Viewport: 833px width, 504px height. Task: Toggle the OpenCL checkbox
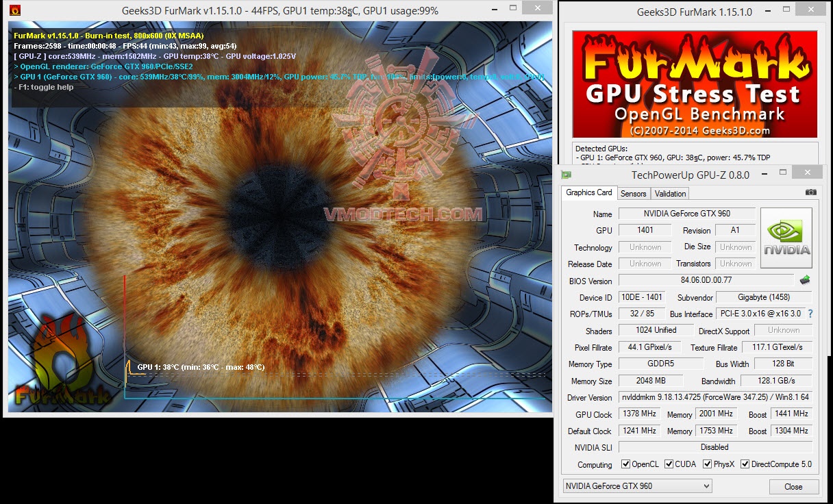[625, 464]
